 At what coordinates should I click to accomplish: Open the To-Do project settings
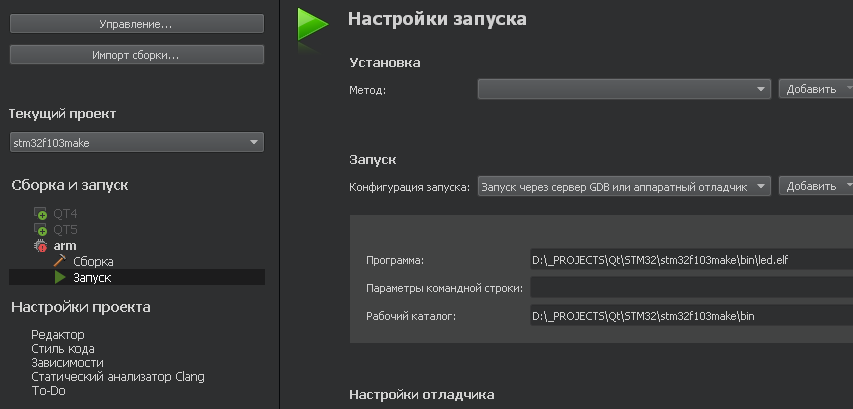(x=47, y=391)
